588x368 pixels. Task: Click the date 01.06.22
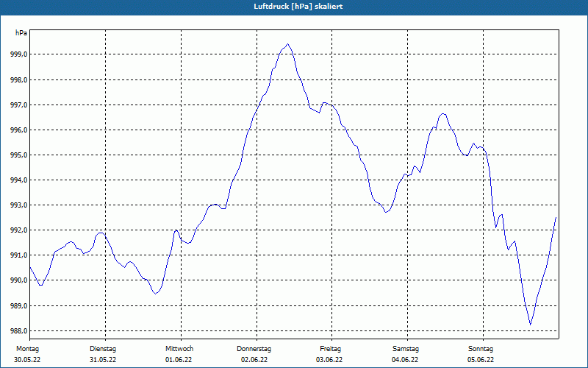[x=179, y=360]
